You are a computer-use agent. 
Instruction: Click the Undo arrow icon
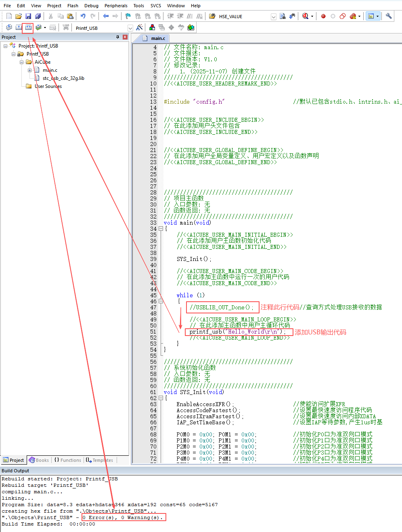tap(83, 16)
